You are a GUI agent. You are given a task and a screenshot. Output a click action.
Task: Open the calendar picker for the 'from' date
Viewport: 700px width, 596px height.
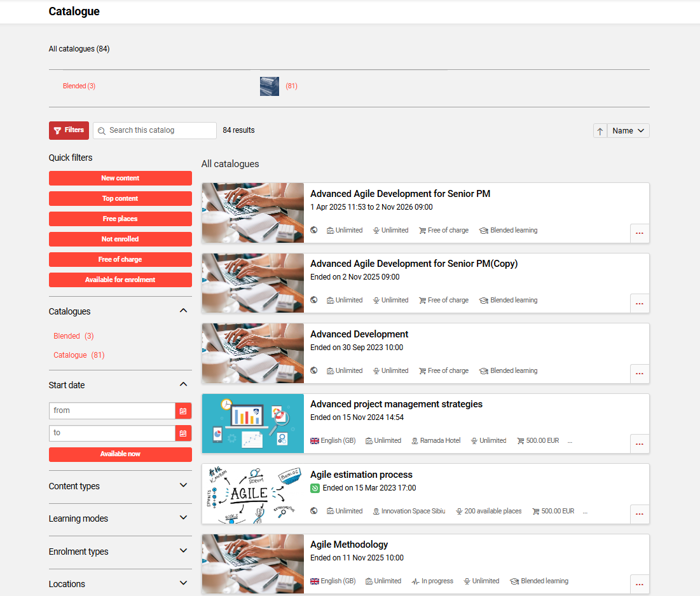point(183,410)
